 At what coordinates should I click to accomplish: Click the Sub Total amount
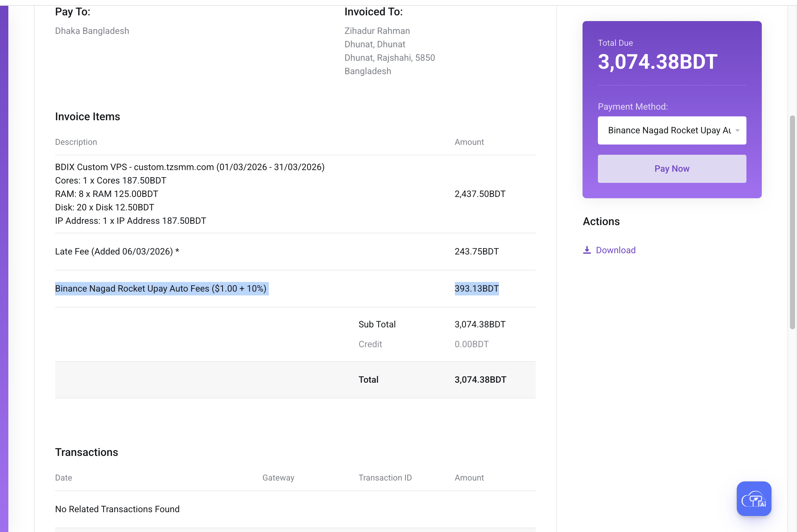(480, 324)
